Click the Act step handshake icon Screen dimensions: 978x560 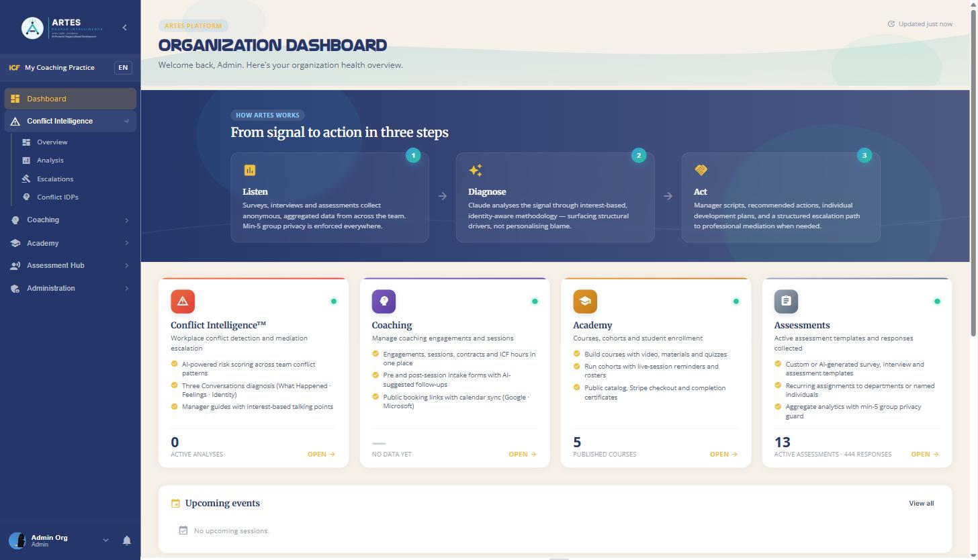[x=701, y=171]
